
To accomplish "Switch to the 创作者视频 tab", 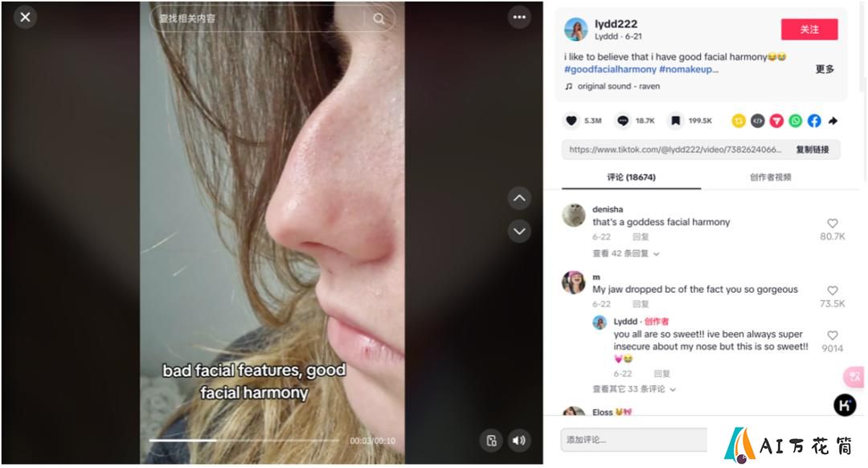I will point(770,177).
